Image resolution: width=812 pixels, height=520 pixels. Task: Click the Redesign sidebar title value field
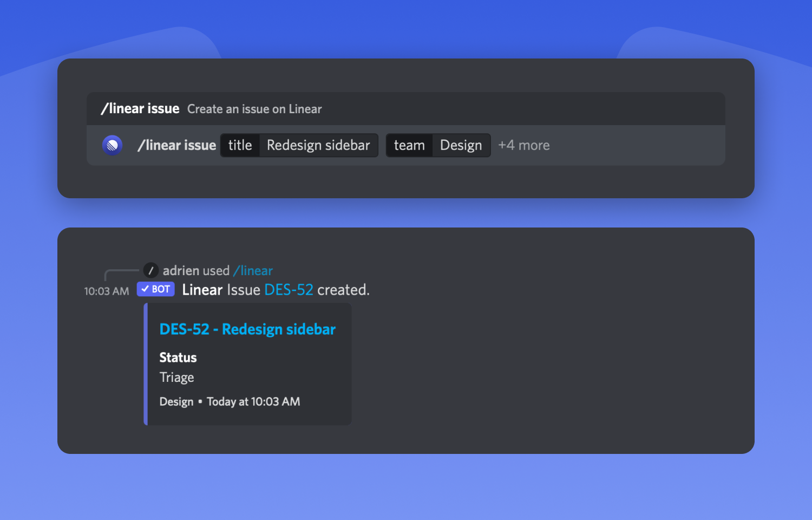point(318,145)
